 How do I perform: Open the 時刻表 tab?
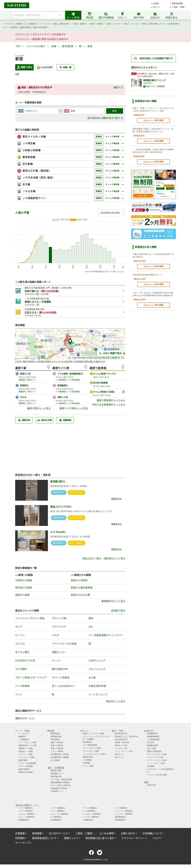point(89,15)
